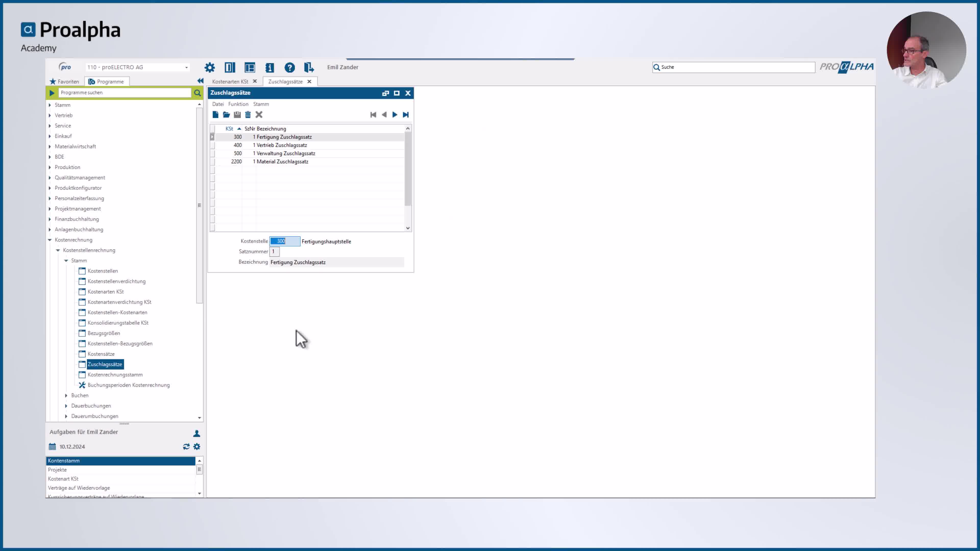Select the Vertrieb Zuschlagssatz row

[310, 145]
